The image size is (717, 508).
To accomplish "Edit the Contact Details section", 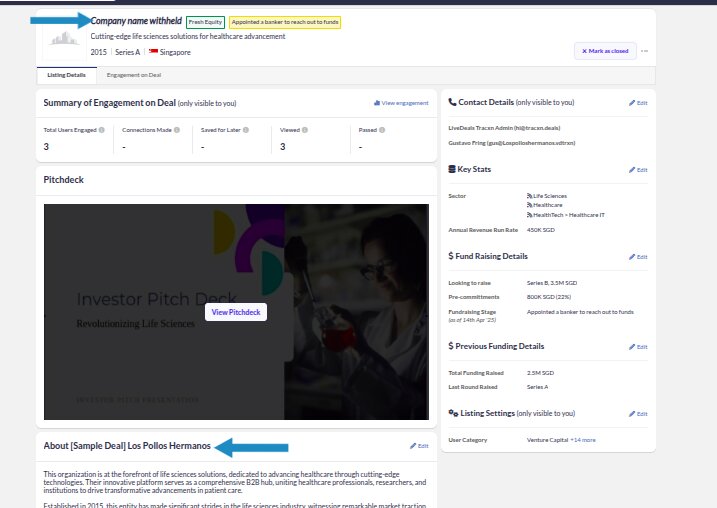I will pyautogui.click(x=638, y=103).
